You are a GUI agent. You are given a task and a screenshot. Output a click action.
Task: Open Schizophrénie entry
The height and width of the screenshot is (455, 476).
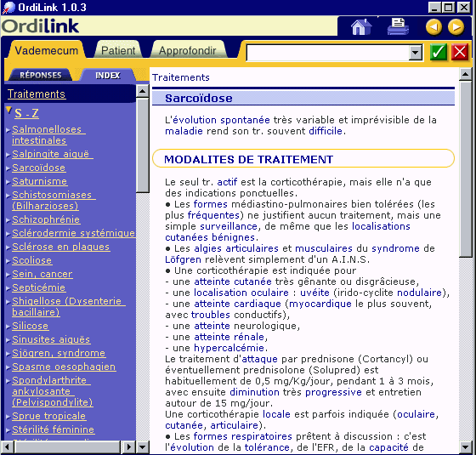(x=46, y=219)
